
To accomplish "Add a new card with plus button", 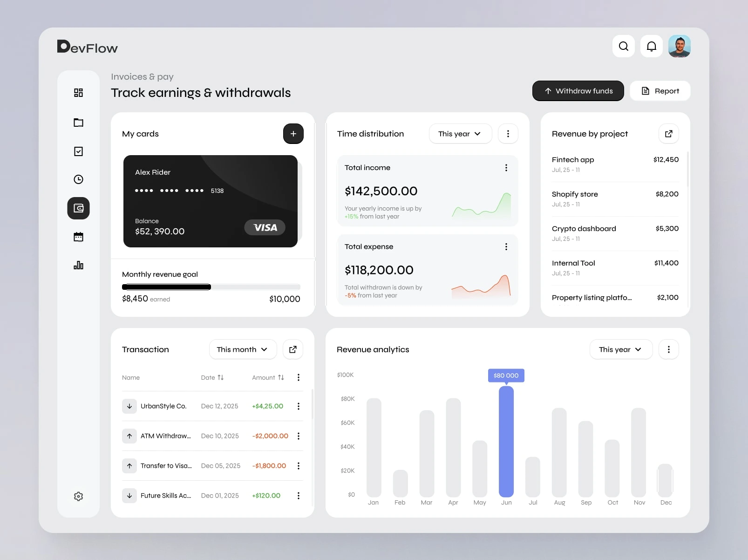I will click(x=293, y=134).
